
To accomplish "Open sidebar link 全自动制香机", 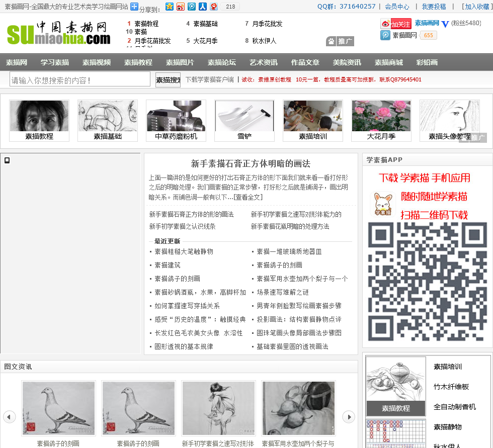I will tap(455, 407).
